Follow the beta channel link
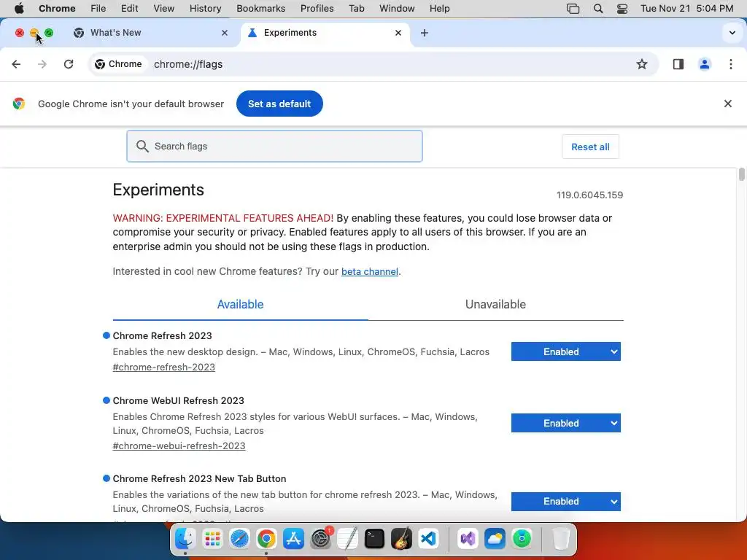Image resolution: width=747 pixels, height=560 pixels. [x=370, y=271]
